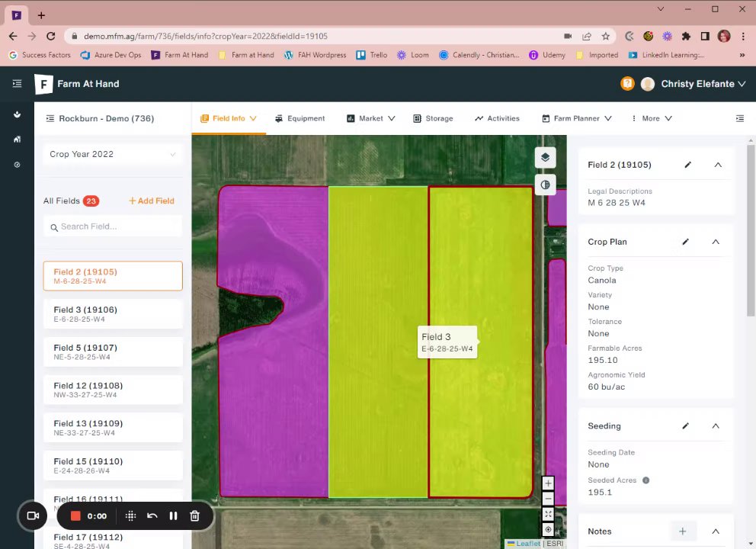The height and width of the screenshot is (549, 756).
Task: Expand the Field Info tab dropdown
Action: (253, 118)
